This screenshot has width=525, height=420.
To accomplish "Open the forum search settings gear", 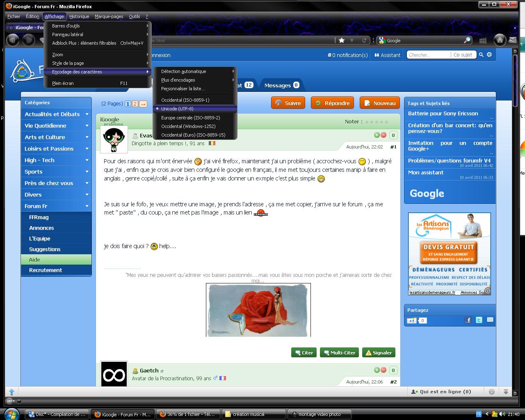I will (489, 55).
